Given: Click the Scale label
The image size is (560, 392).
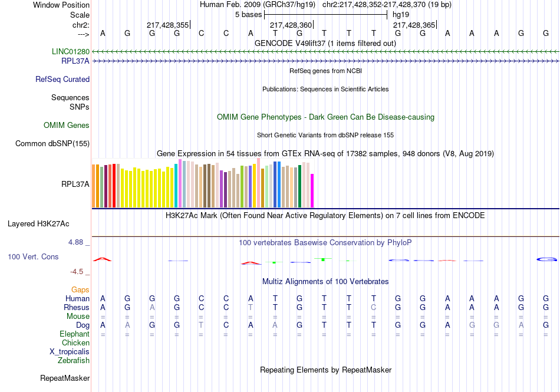Looking at the screenshot, I should (80, 15).
